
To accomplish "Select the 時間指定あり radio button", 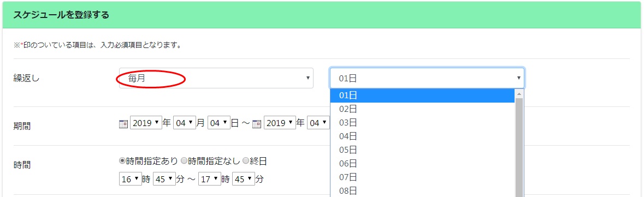I will (122, 162).
